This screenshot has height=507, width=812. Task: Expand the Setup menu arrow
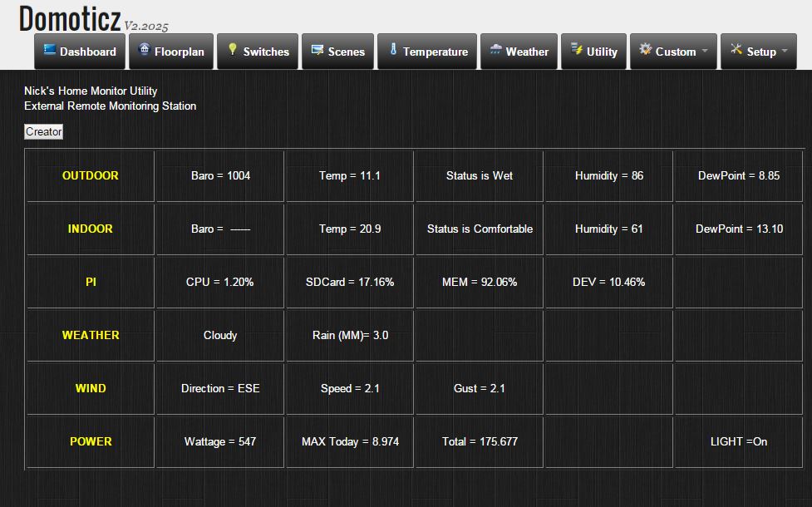click(x=784, y=51)
